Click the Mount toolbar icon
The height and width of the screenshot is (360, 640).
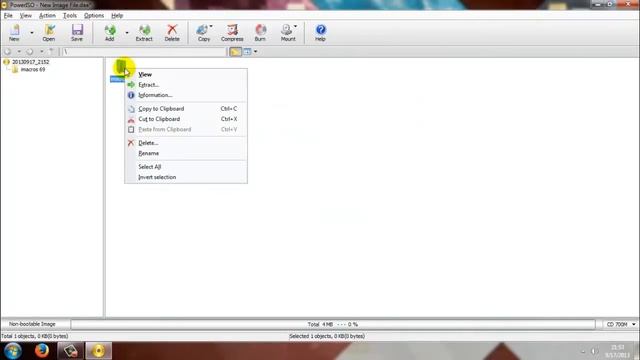point(288,33)
